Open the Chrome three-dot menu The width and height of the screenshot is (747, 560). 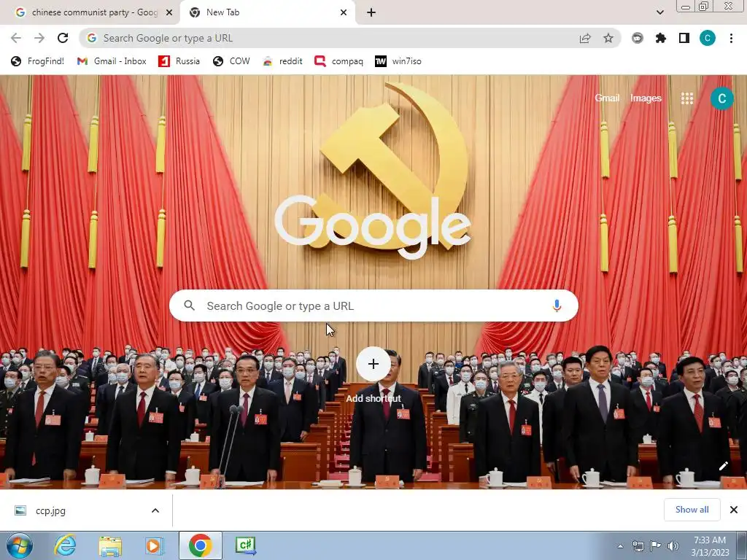coord(731,38)
